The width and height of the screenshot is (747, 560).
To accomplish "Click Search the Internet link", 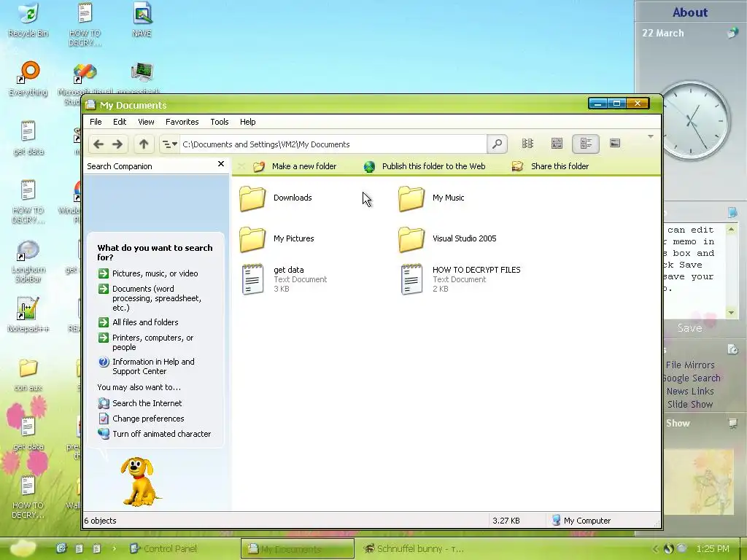I will click(x=139, y=403).
